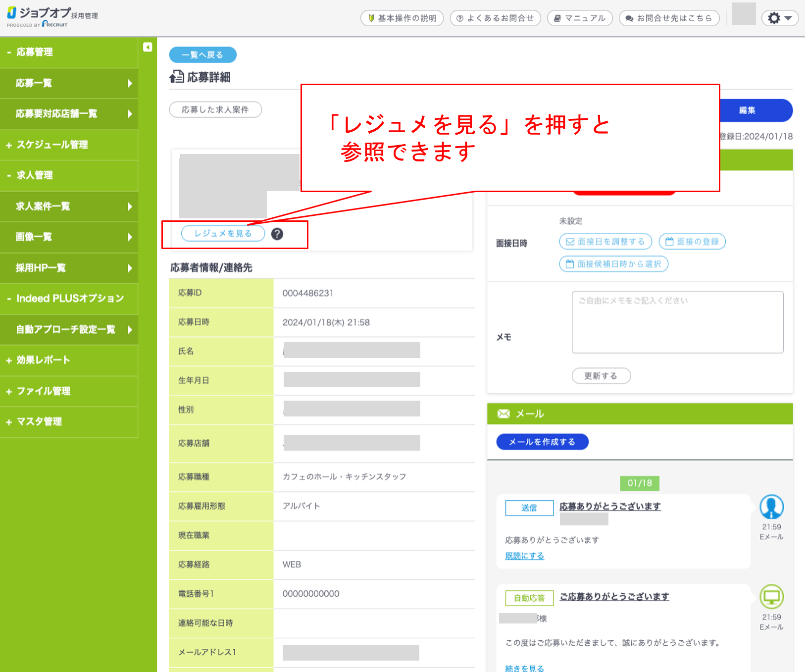805x672 pixels.
Task: Click the person avatar icon next to 21:59
Action: point(771,507)
